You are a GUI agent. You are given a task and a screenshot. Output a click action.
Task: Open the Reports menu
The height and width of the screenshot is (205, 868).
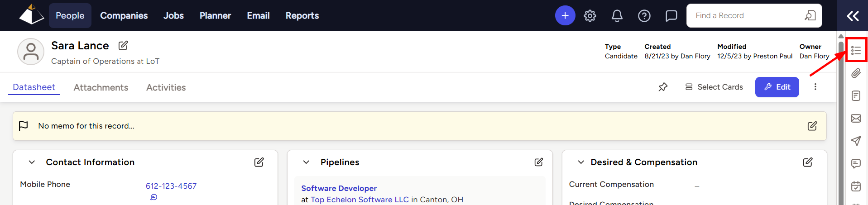[x=302, y=15]
